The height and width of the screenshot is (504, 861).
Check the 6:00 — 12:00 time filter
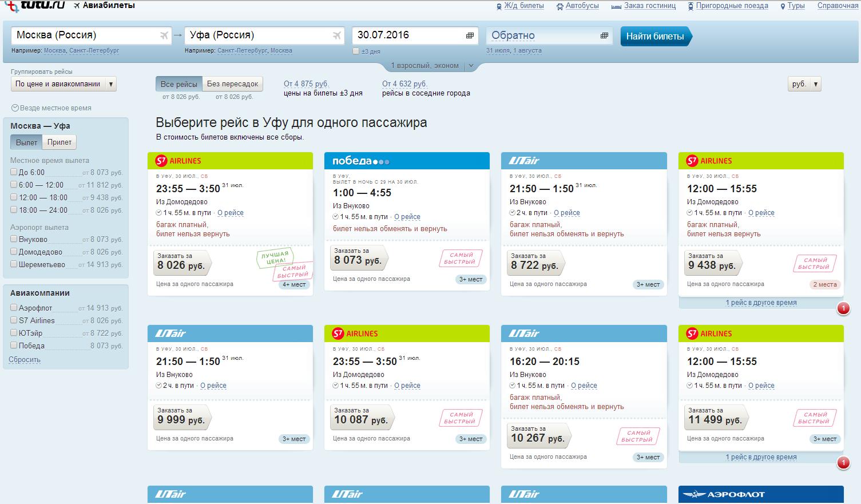tap(14, 184)
